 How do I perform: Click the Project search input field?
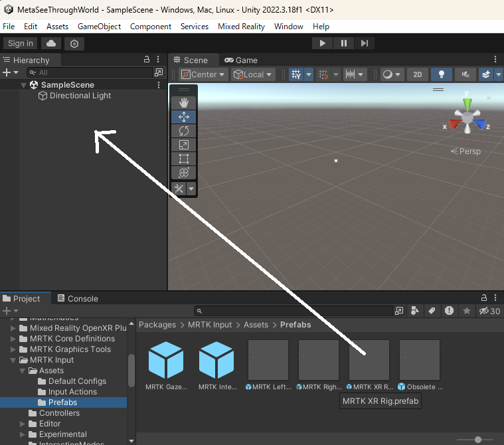(x=294, y=311)
